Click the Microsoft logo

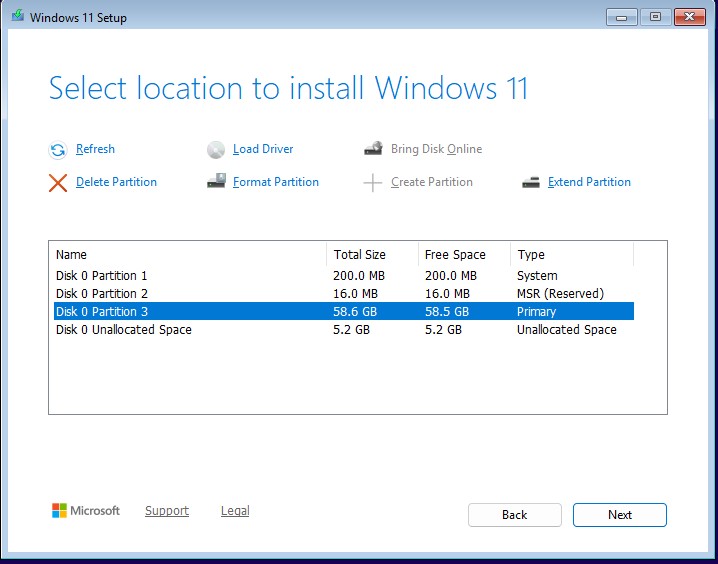tap(86, 510)
